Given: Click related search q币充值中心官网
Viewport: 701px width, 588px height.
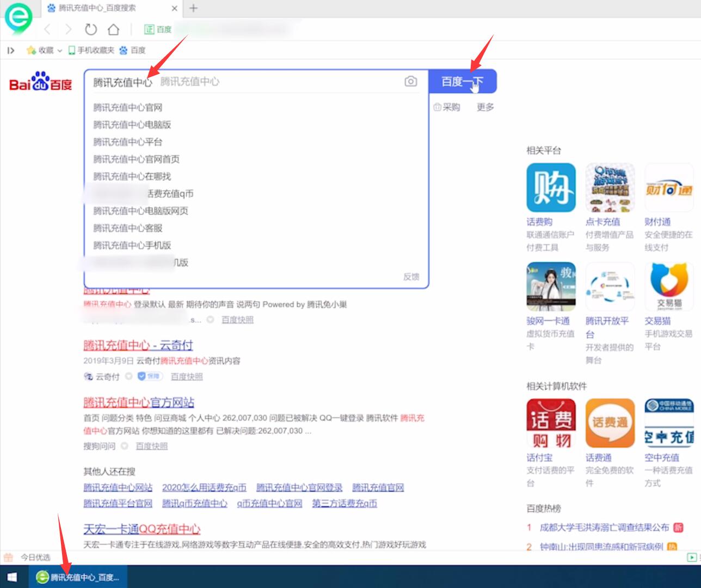Looking at the screenshot, I should pyautogui.click(x=269, y=504).
